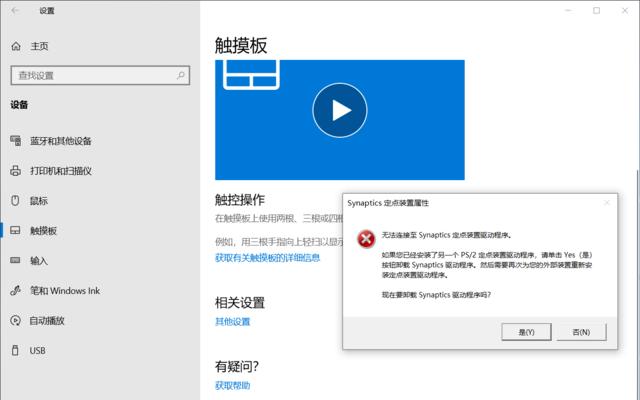640x400 pixels.
Task: Close the Synaptics dialog
Action: pyautogui.click(x=607, y=202)
